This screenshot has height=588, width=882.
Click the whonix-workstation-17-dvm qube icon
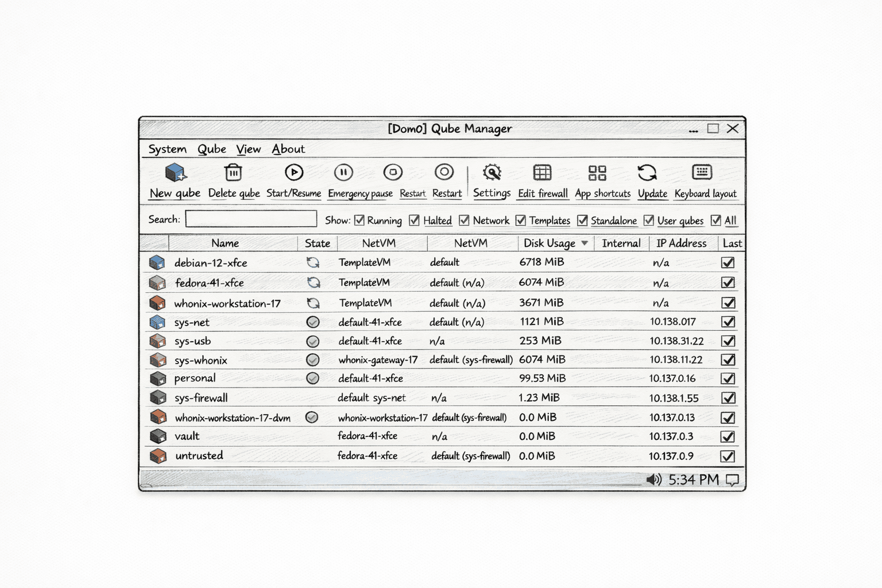(x=157, y=417)
